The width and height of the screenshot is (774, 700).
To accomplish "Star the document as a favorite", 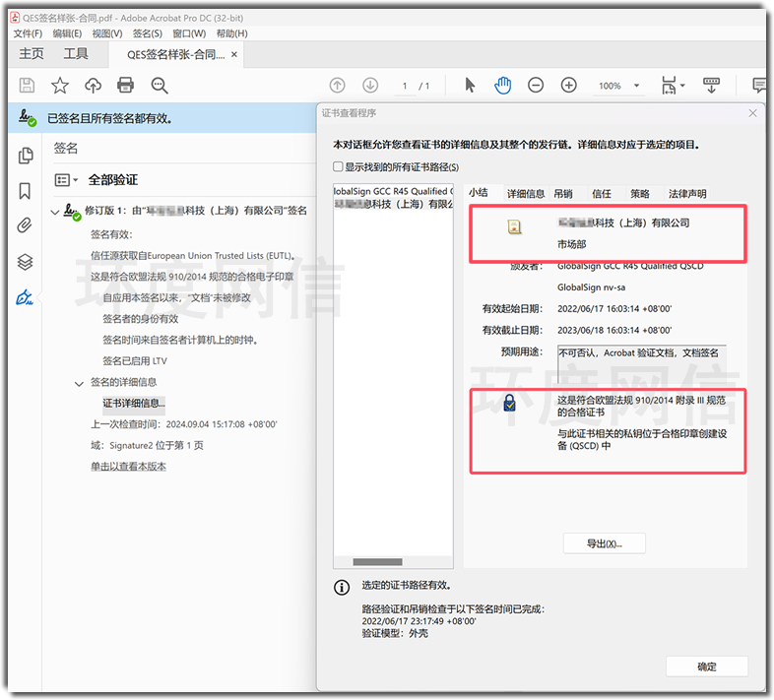I will (x=60, y=86).
